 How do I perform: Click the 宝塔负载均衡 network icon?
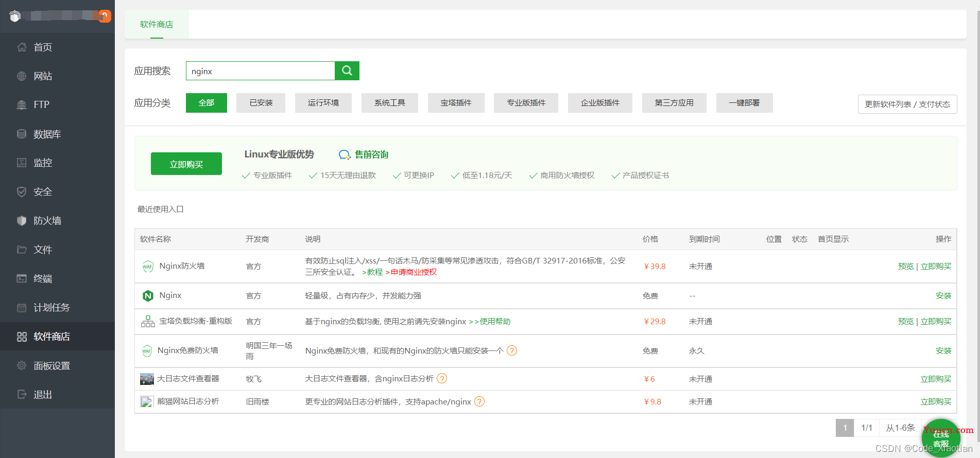coord(148,322)
